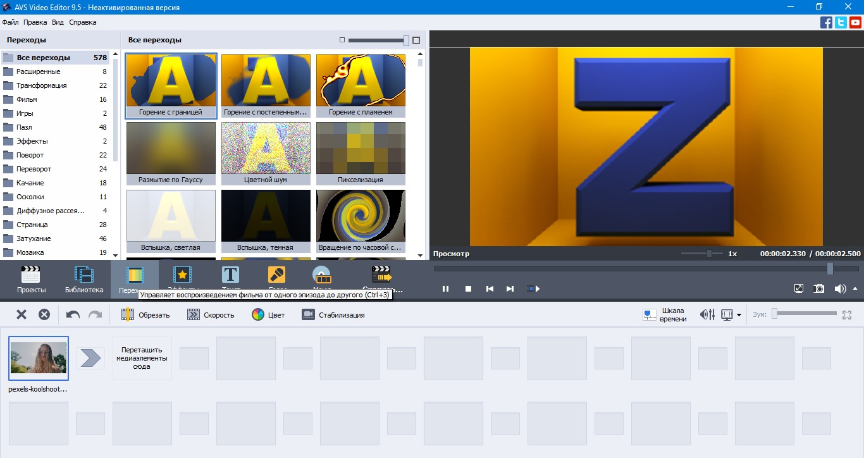The image size is (864, 458).
Task: Select the Вспышка, светлая transition
Action: pos(171,221)
